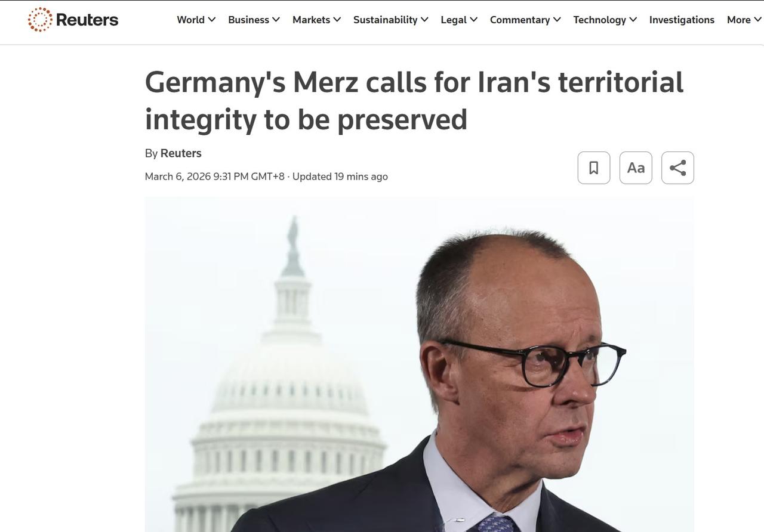Select Technology from the navigation

click(x=600, y=20)
